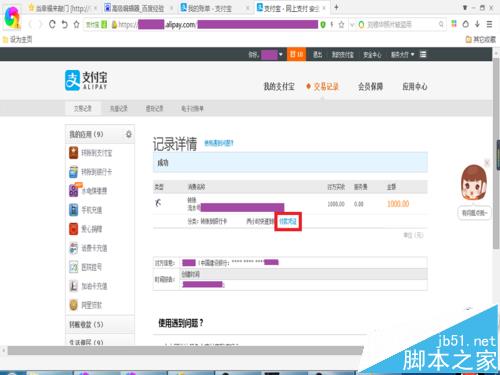Click 设为主页 in the bookmarks bar

(18, 40)
